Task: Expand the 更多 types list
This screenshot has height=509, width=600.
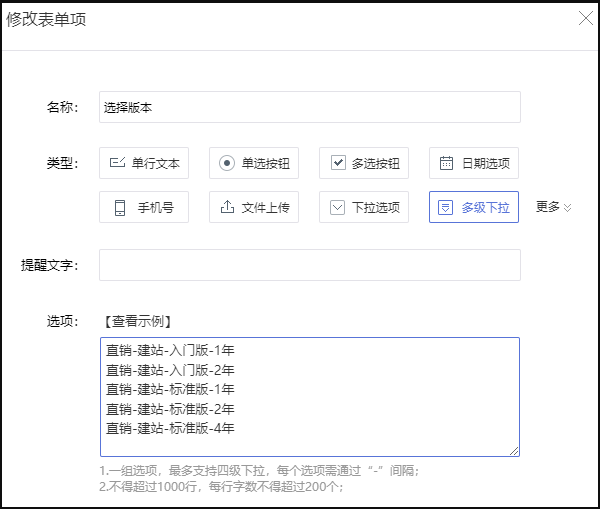Action: coord(553,207)
